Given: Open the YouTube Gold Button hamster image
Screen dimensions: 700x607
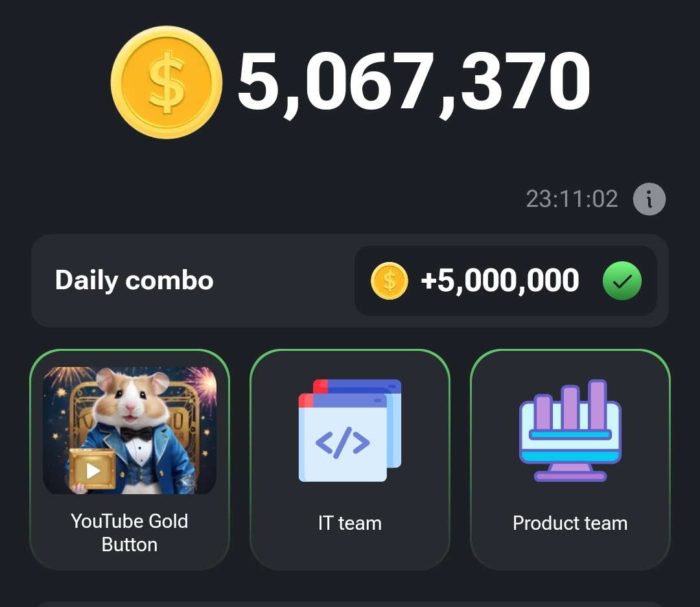Looking at the screenshot, I should tap(130, 431).
